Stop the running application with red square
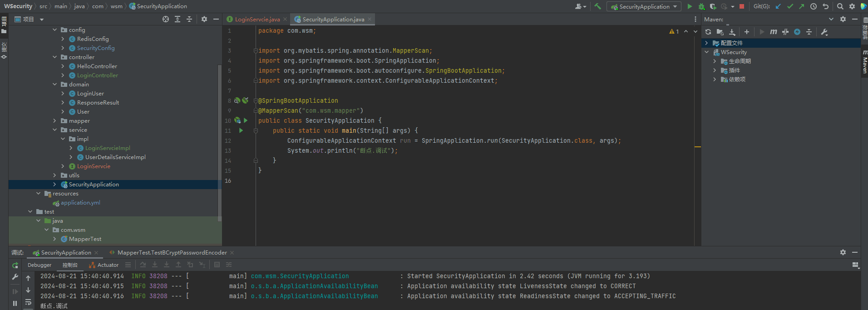Screen dimensions: 868x310 [742, 6]
